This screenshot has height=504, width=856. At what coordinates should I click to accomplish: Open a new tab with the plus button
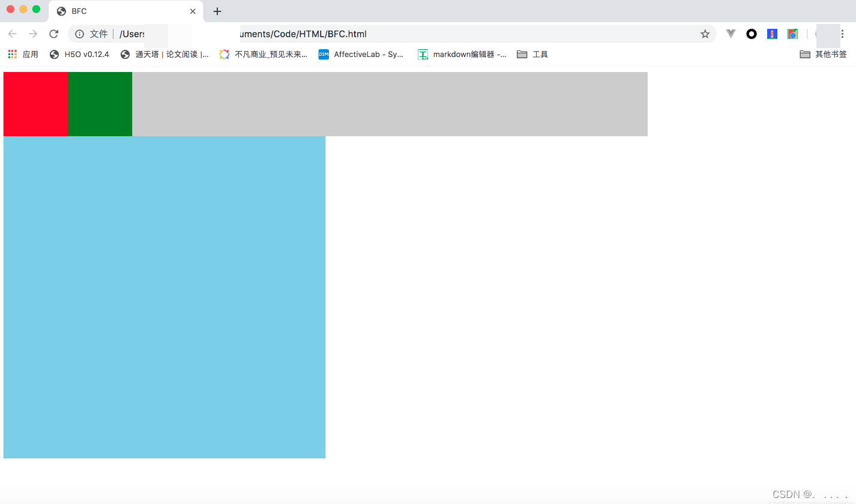pyautogui.click(x=217, y=11)
